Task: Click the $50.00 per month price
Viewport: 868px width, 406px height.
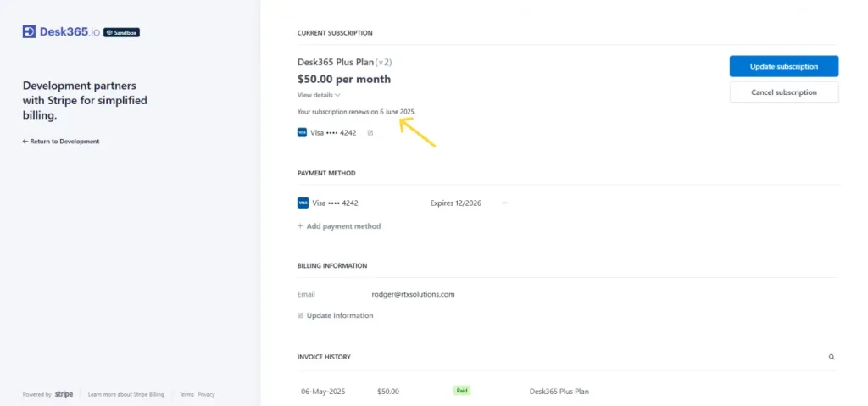Action: [344, 79]
